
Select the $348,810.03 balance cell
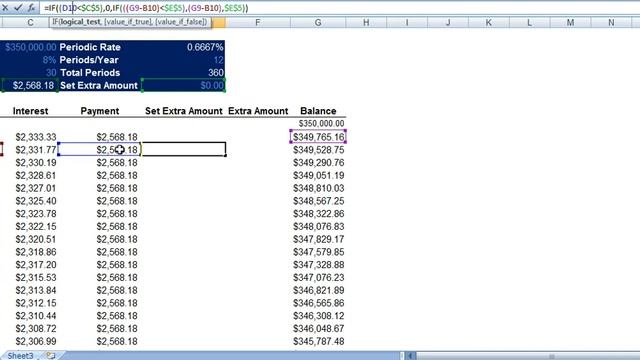[x=318, y=188]
